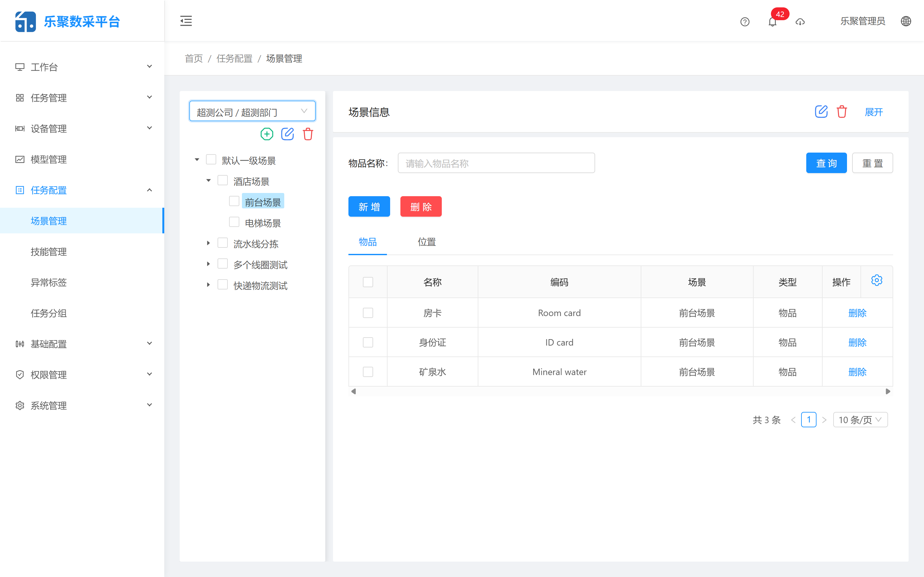Click the collapse sidebar icon at top
This screenshot has height=577, width=924.
coord(186,21)
